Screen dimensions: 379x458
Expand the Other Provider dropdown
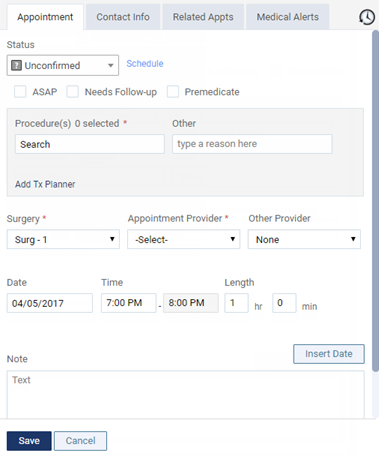click(304, 239)
